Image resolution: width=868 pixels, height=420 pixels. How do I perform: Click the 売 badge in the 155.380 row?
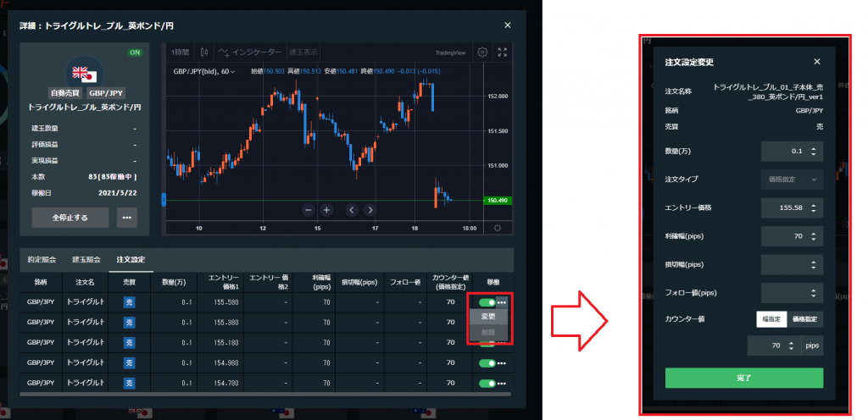tap(130, 322)
